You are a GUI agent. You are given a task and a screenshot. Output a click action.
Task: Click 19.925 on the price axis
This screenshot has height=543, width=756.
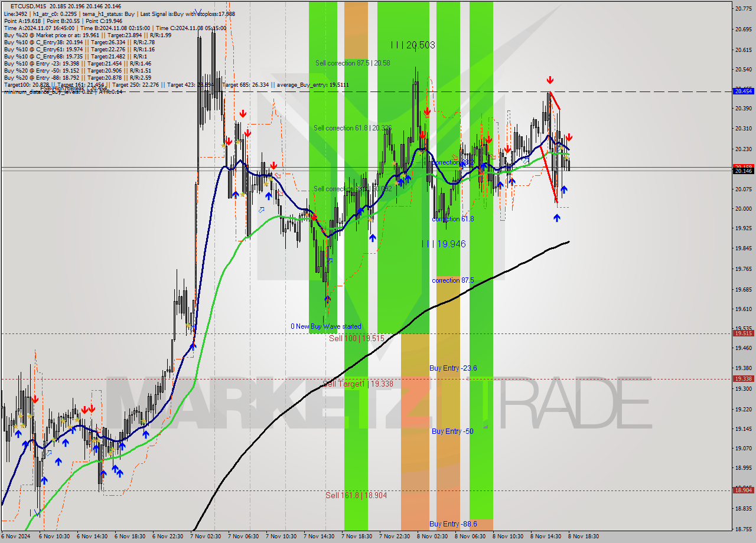tap(743, 228)
